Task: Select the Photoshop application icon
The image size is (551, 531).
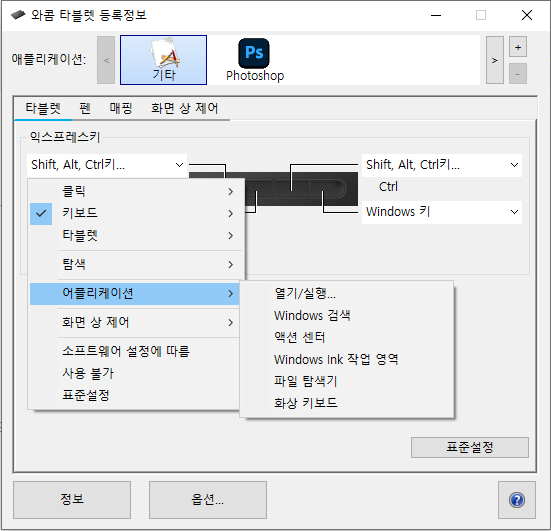Action: [x=255, y=60]
